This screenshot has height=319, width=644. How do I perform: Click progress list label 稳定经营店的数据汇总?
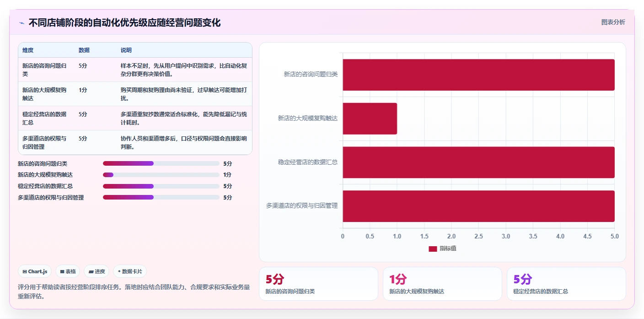click(45, 186)
